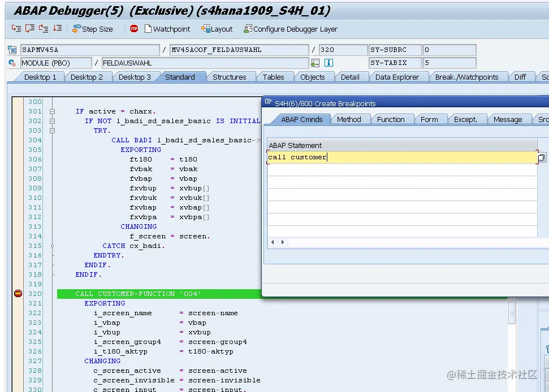Click the multiline editor icon after call customer field

pos(541,157)
